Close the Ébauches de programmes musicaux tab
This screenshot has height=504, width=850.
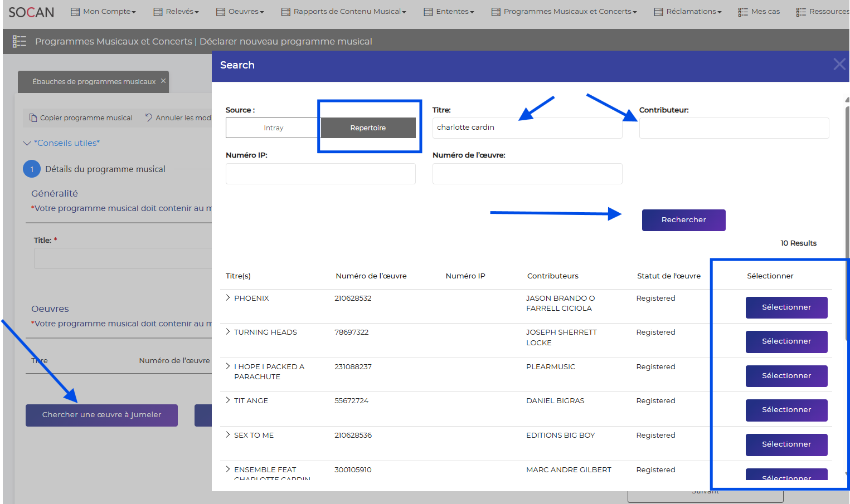163,81
